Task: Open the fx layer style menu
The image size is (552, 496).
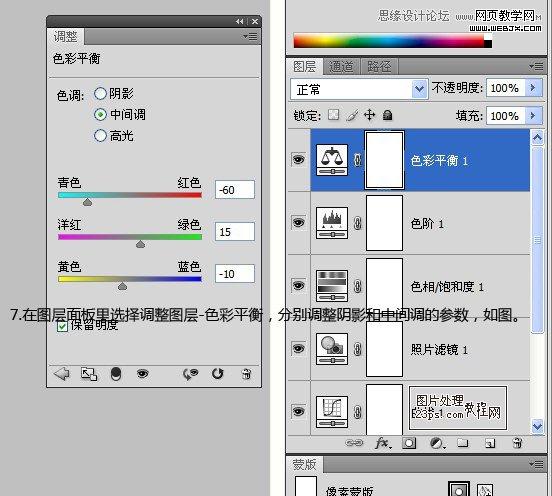Action: point(383,443)
